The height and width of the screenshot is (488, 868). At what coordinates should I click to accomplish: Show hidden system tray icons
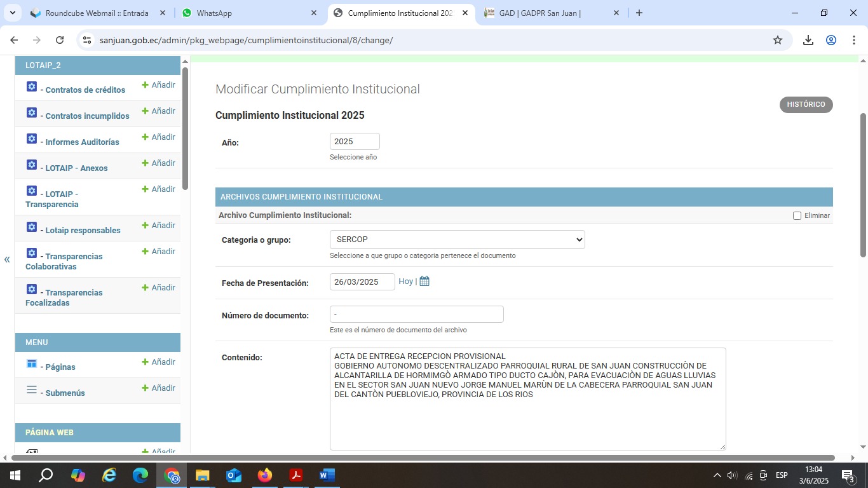717,475
